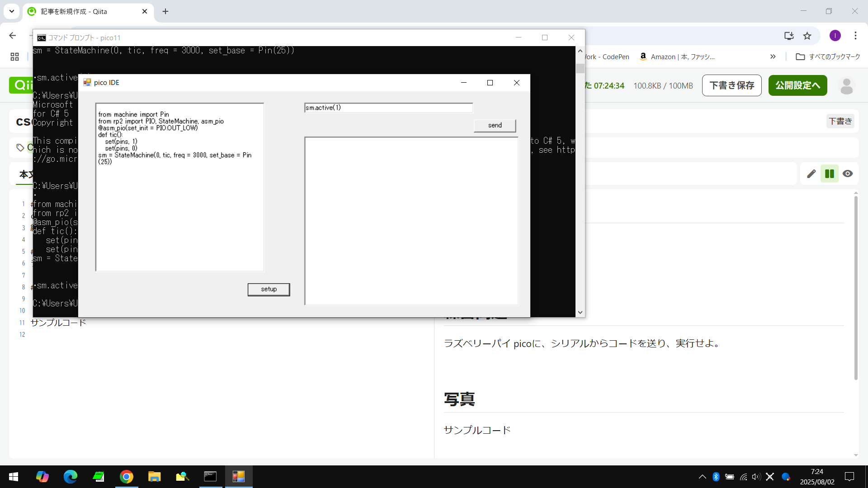This screenshot has height=488, width=868.
Task: Click 下書き保存 to save draft
Action: (x=731, y=85)
